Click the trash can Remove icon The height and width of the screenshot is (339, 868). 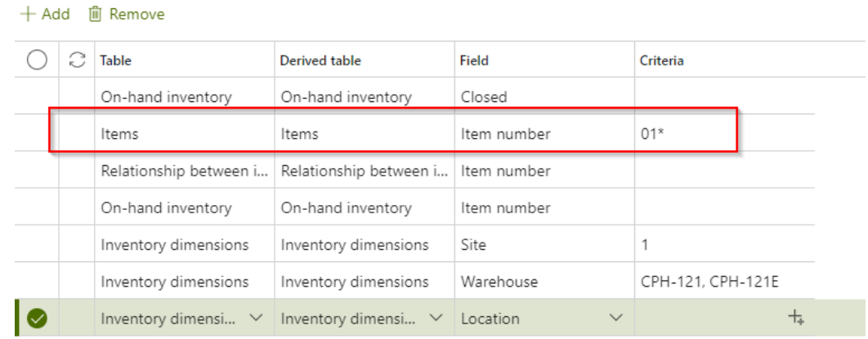tap(96, 15)
